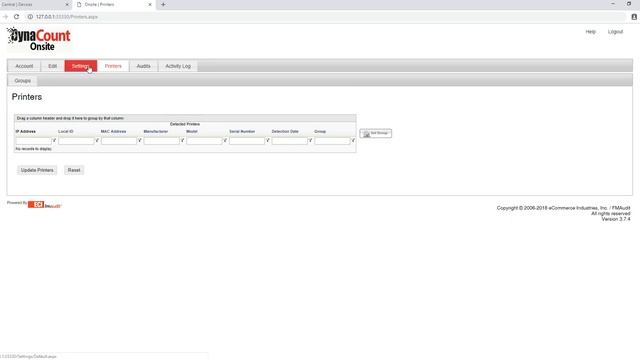
Task: Open the Audits tab
Action: point(143,66)
